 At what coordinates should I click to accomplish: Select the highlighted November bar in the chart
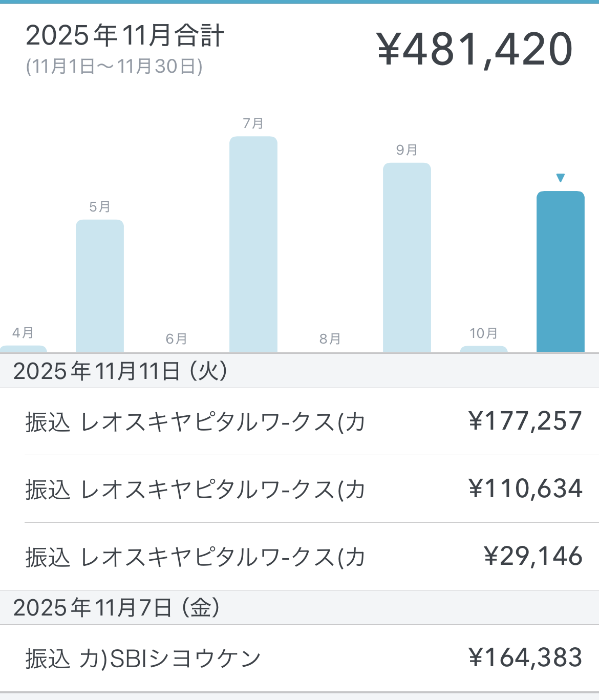click(560, 271)
